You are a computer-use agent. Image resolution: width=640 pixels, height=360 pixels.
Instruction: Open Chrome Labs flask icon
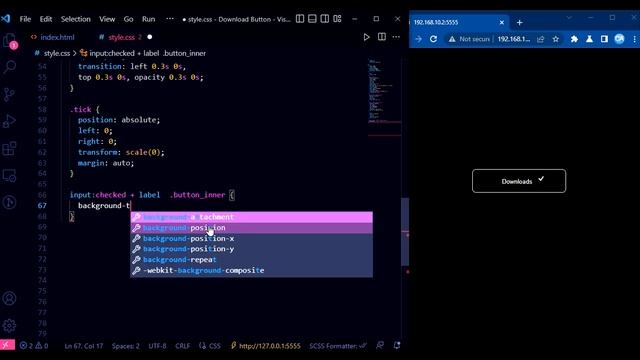click(589, 39)
